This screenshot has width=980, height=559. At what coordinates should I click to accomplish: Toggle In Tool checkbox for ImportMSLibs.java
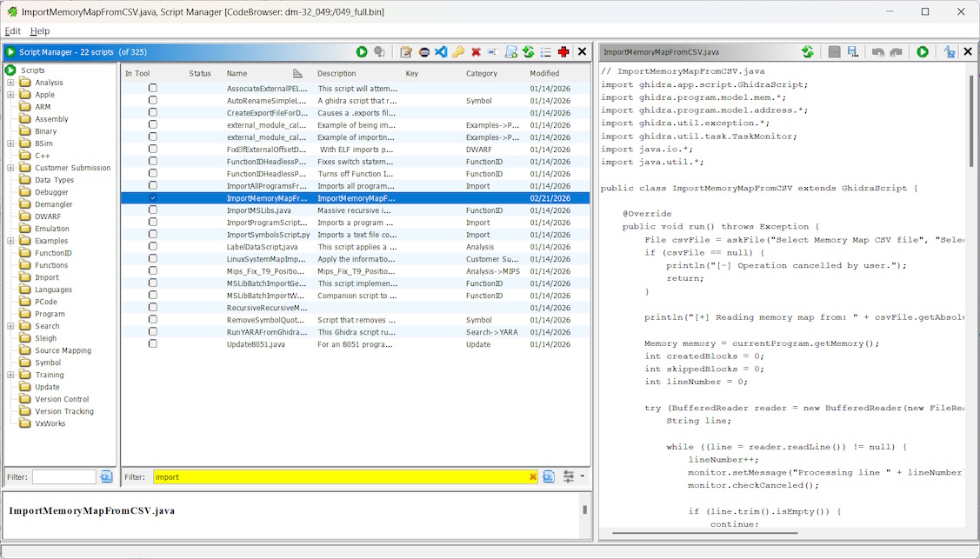coord(153,210)
